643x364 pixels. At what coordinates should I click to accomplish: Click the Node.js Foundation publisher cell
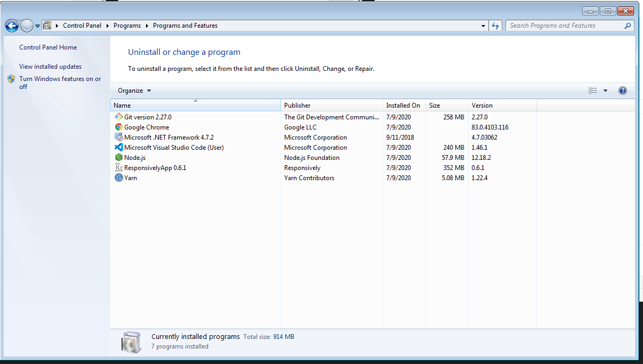pyautogui.click(x=311, y=158)
